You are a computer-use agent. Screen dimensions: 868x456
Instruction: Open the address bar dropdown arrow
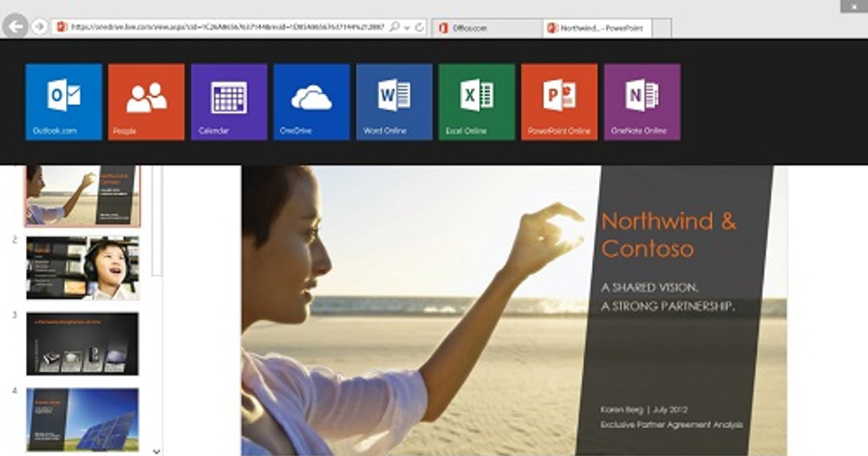click(x=407, y=28)
